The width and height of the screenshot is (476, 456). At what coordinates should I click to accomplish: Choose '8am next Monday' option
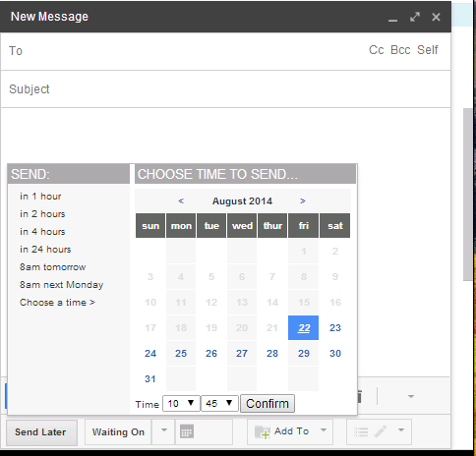[61, 285]
